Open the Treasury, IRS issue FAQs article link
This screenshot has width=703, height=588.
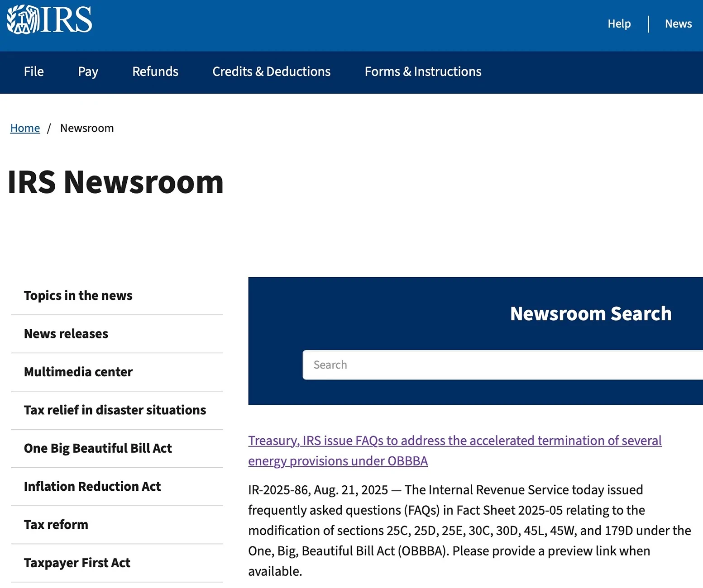point(454,441)
